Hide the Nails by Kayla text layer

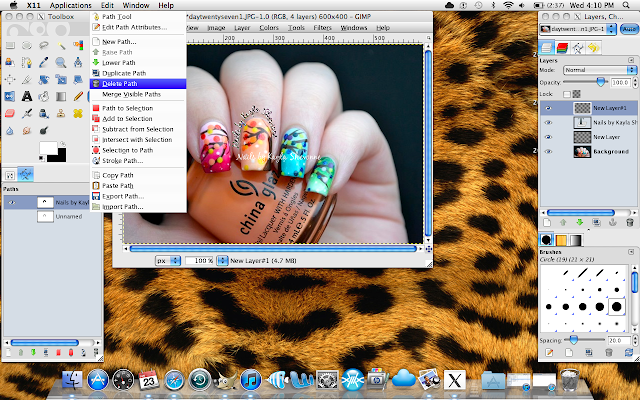pyautogui.click(x=548, y=122)
